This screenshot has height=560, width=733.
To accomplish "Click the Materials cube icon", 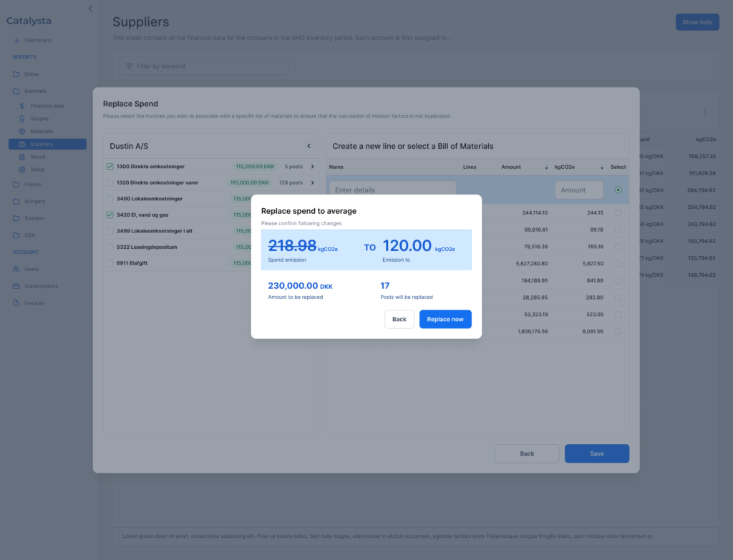I will 22,132.
